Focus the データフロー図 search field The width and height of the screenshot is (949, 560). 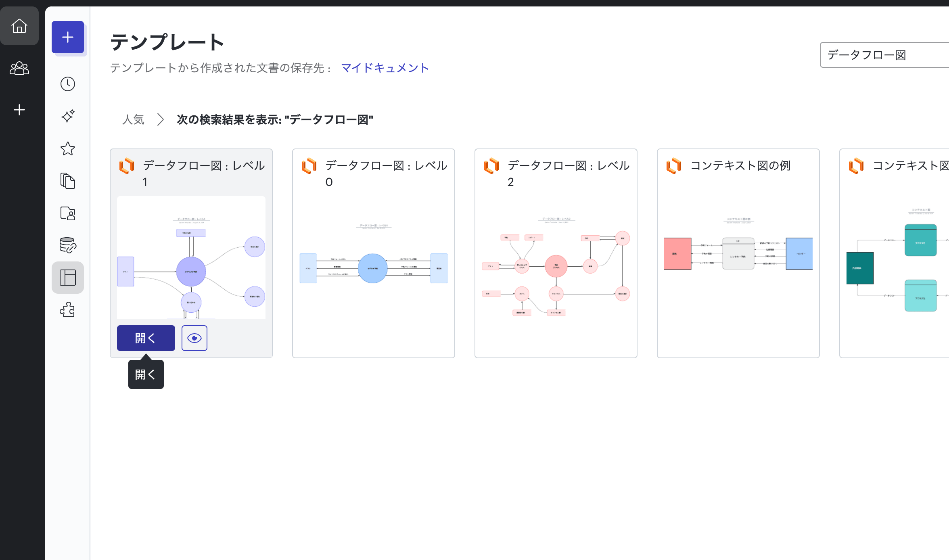click(x=884, y=55)
